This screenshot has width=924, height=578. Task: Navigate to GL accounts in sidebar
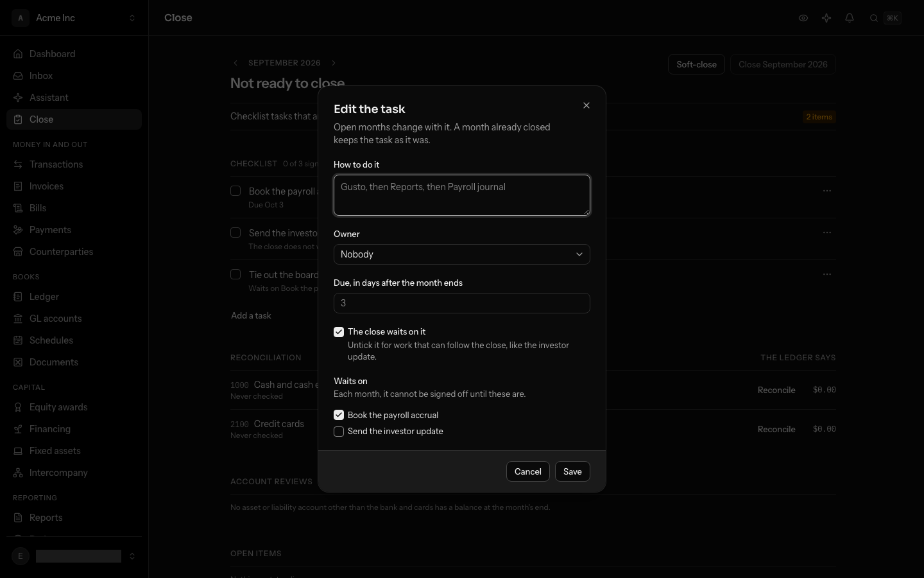[x=74, y=319]
